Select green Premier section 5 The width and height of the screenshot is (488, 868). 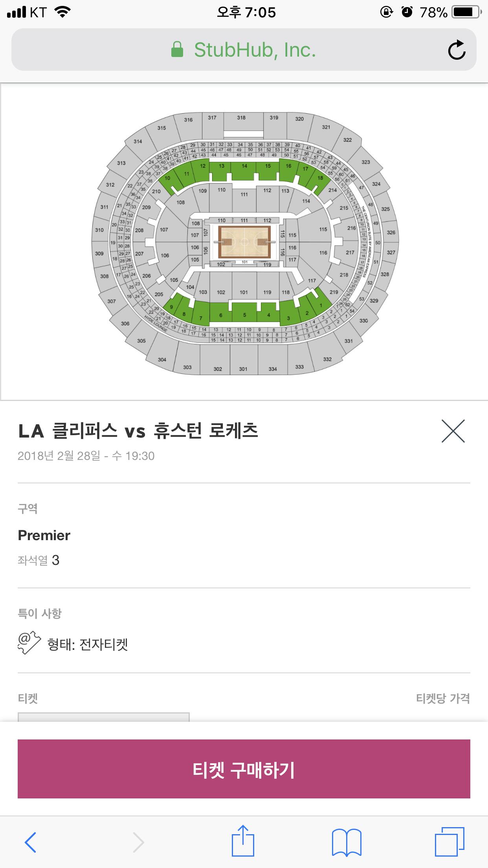[x=244, y=313]
